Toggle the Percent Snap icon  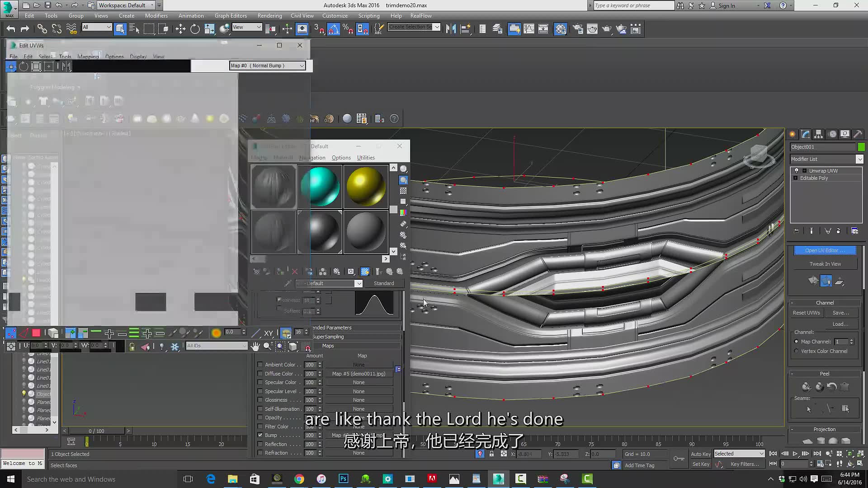pyautogui.click(x=348, y=29)
